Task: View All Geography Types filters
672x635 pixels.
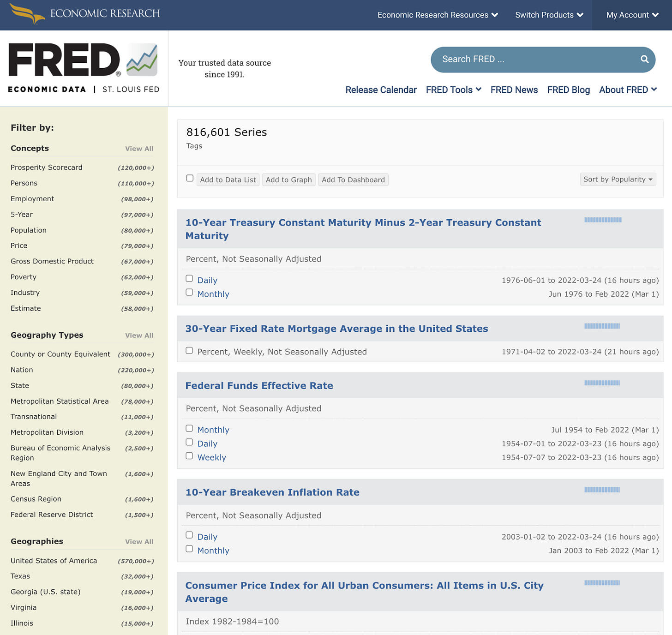Action: (139, 335)
